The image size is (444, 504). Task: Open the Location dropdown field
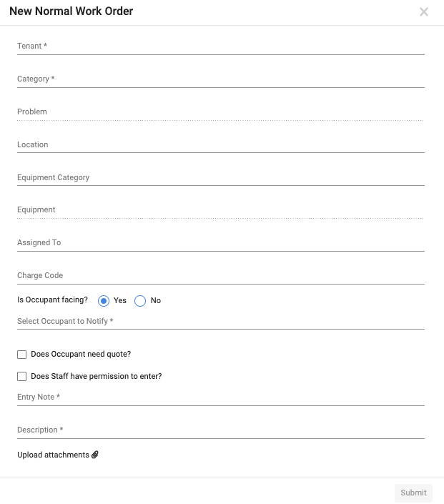[x=221, y=144]
